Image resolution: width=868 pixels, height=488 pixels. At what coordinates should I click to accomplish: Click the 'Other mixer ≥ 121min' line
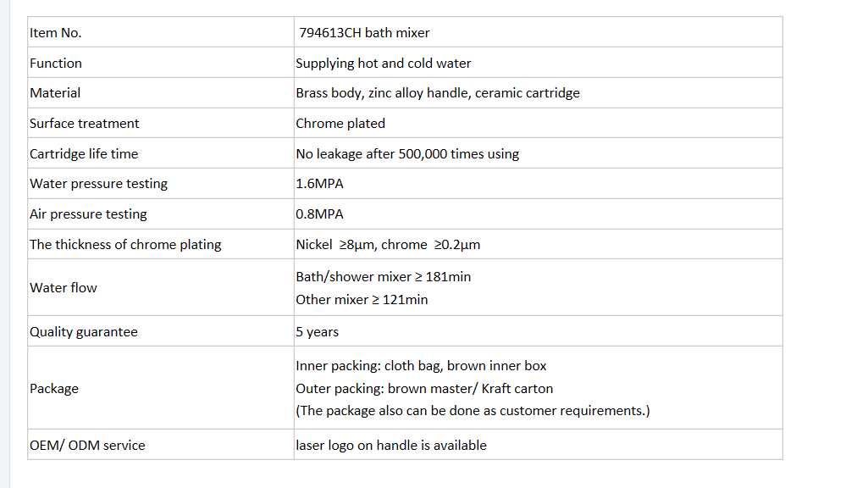[x=362, y=300]
